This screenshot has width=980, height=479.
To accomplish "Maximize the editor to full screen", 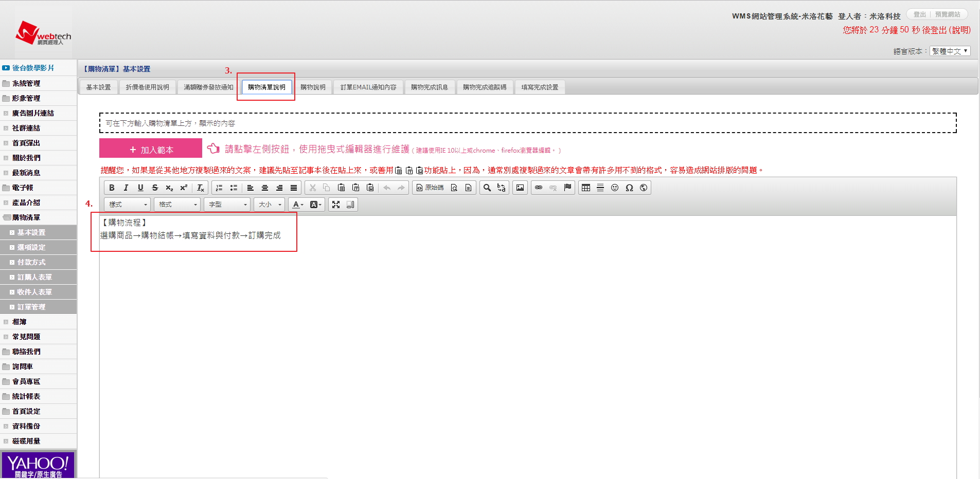I will [336, 205].
